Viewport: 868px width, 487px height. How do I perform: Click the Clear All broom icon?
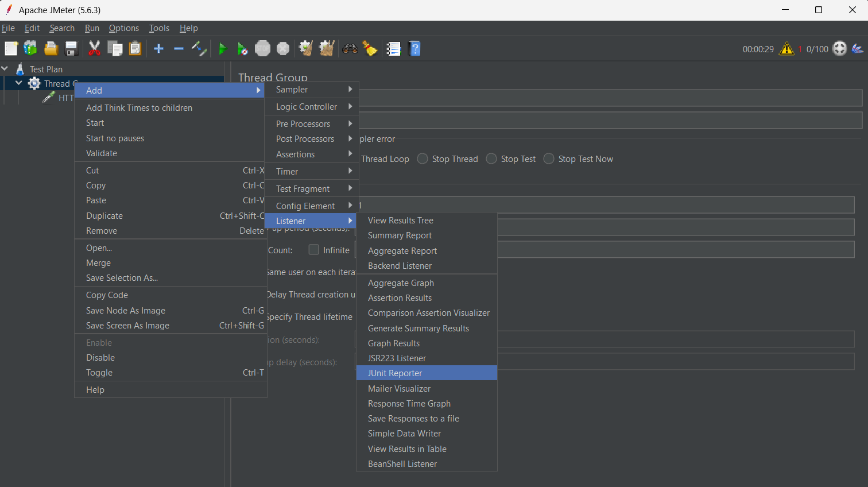tap(327, 49)
